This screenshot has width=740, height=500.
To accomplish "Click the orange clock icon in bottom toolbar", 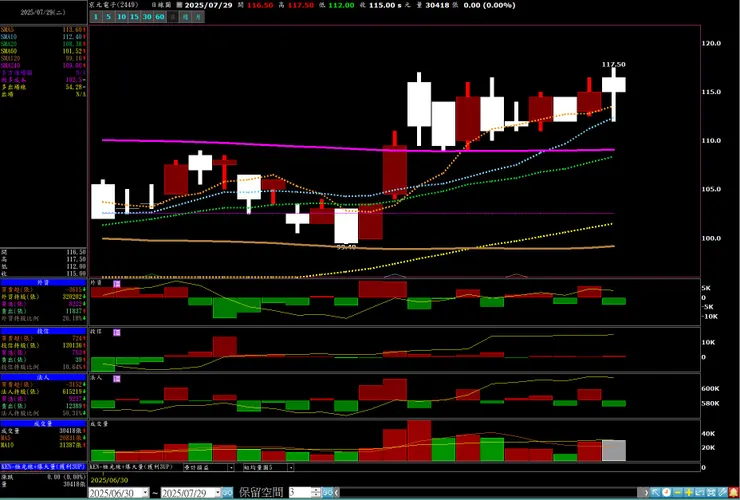I will tap(666, 492).
